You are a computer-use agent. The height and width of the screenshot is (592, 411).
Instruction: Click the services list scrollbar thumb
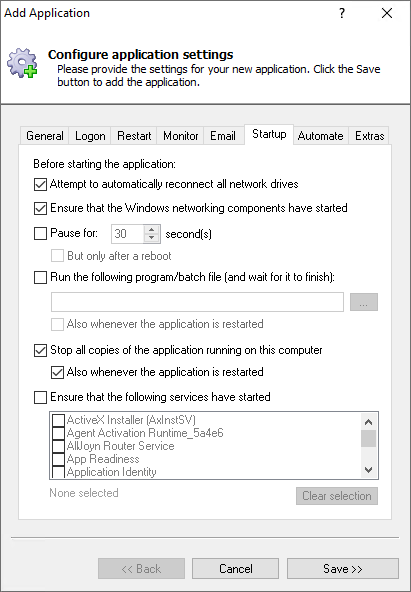click(x=369, y=439)
